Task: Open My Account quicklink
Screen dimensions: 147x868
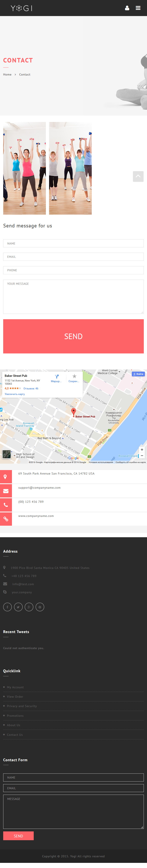Action: (x=15, y=687)
